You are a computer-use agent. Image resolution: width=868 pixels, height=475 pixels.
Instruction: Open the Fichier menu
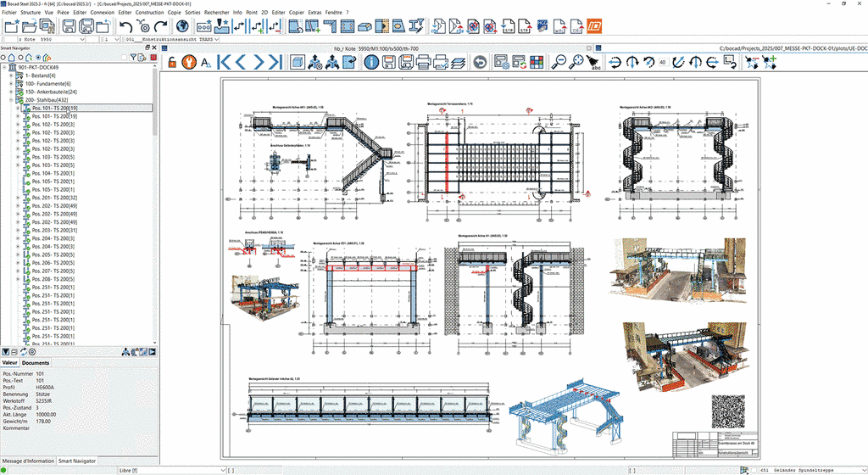click(x=9, y=12)
